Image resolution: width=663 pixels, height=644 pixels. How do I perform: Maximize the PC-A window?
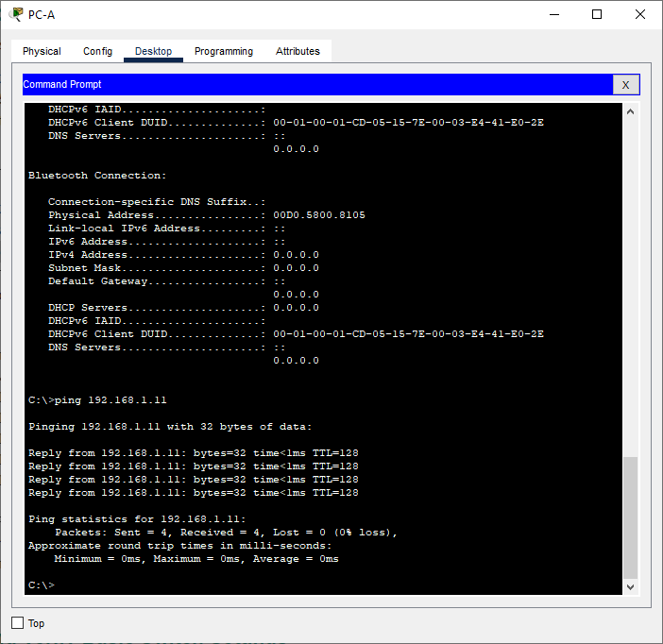(597, 14)
